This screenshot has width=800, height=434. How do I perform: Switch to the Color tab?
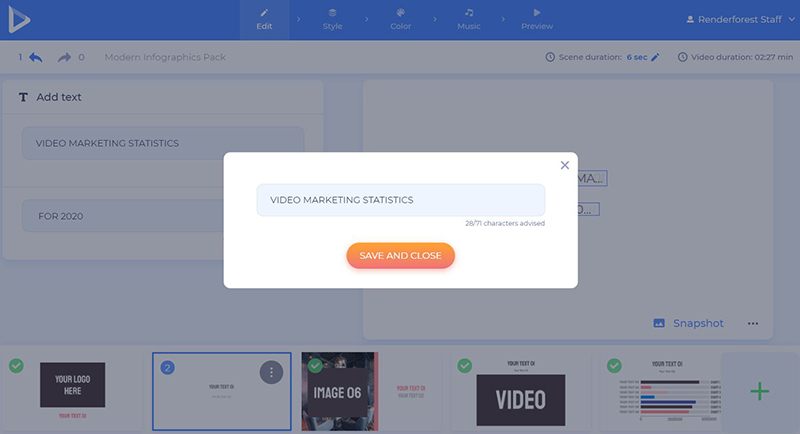(x=400, y=19)
